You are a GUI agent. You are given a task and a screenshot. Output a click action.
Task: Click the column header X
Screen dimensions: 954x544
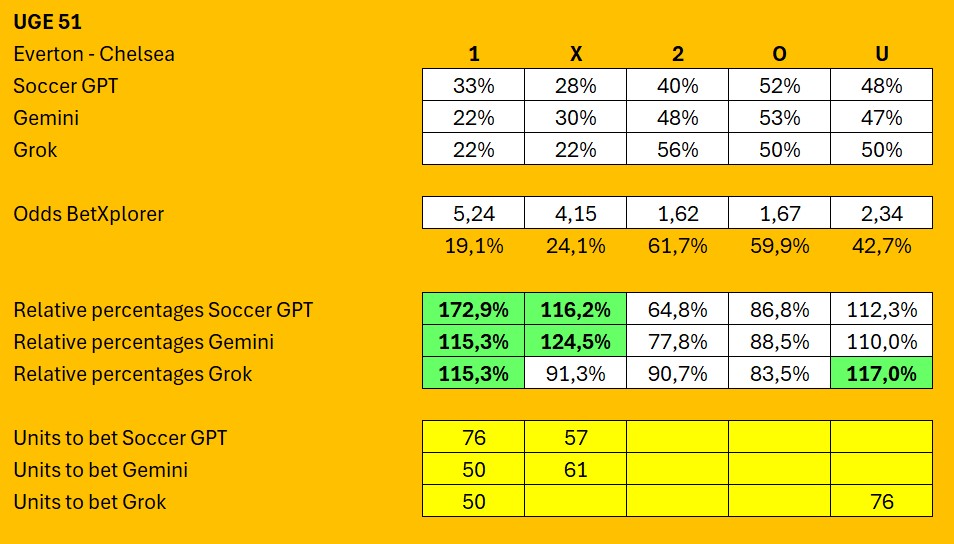click(576, 54)
